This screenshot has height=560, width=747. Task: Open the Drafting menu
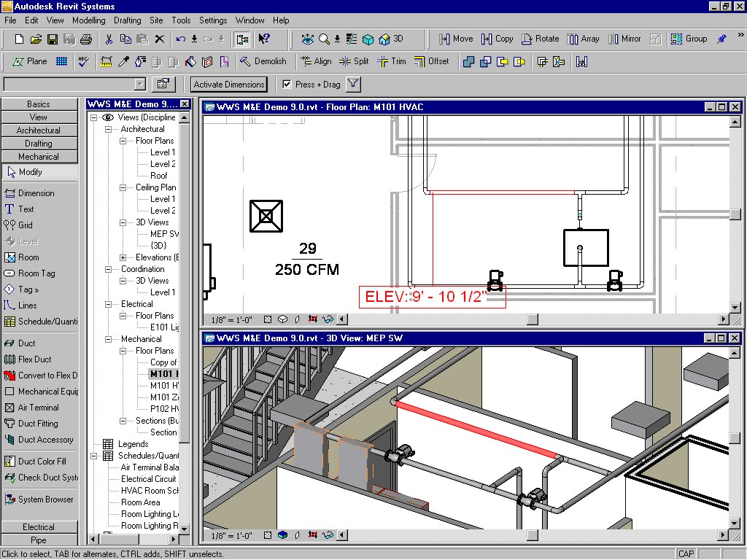[x=127, y=20]
